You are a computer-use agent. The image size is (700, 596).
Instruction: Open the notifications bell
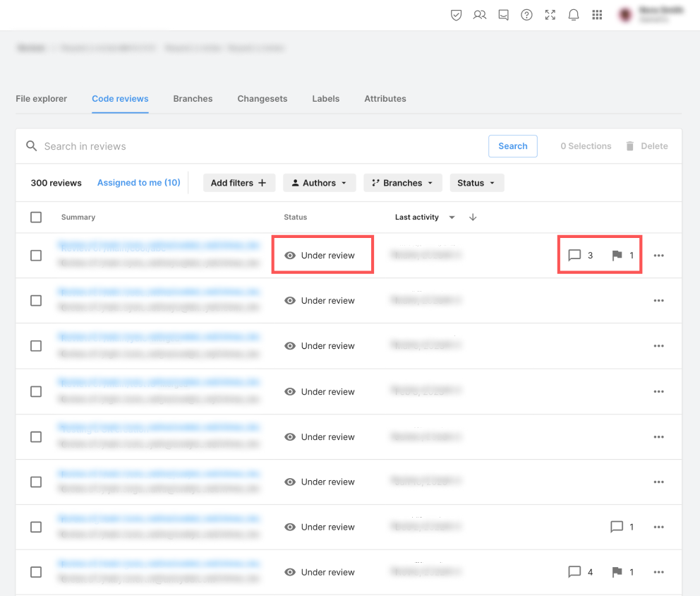[x=574, y=15]
